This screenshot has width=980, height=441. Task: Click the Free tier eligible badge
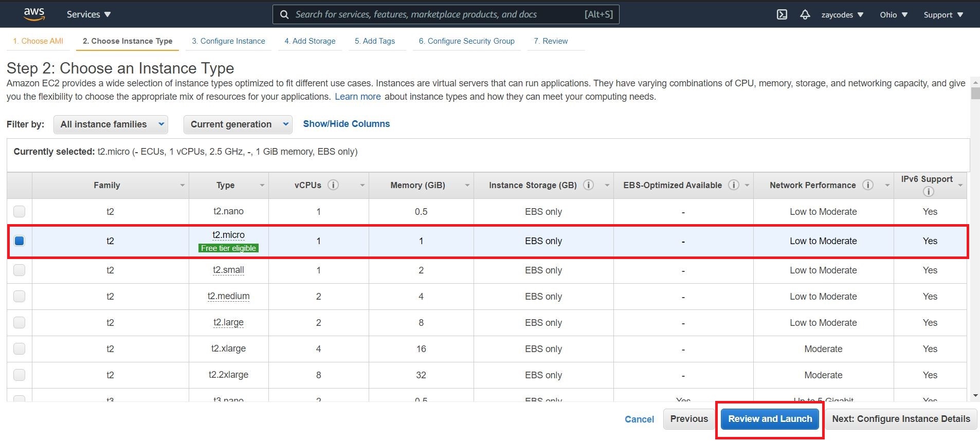click(x=229, y=248)
